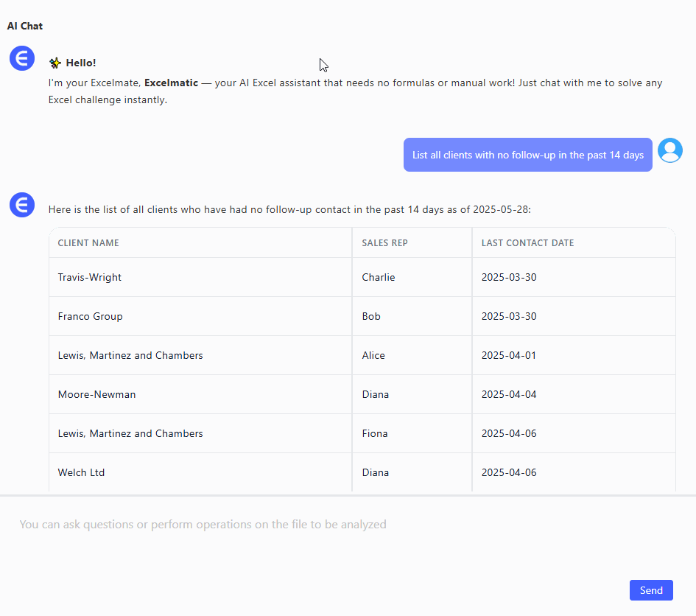696x616 pixels.
Task: Click the LAST CONTACT DATE column header
Action: 527,243
